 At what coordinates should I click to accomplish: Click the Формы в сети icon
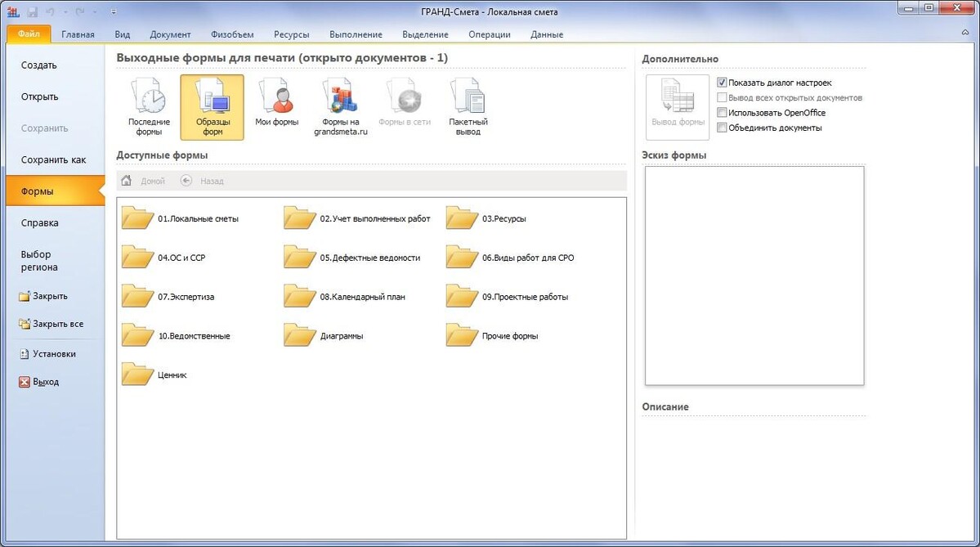[x=405, y=103]
